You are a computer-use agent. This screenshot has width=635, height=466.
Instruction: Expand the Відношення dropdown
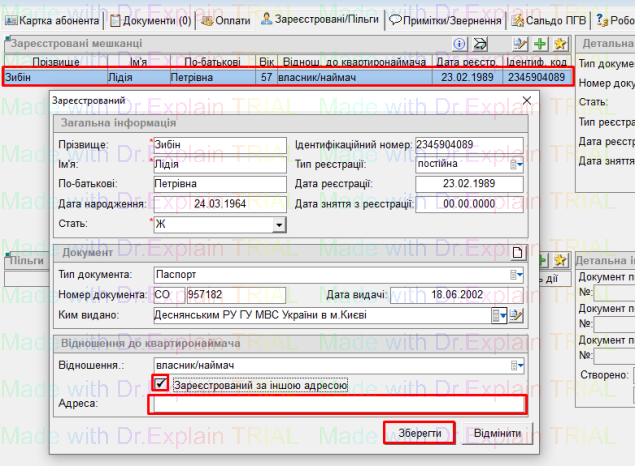(519, 365)
